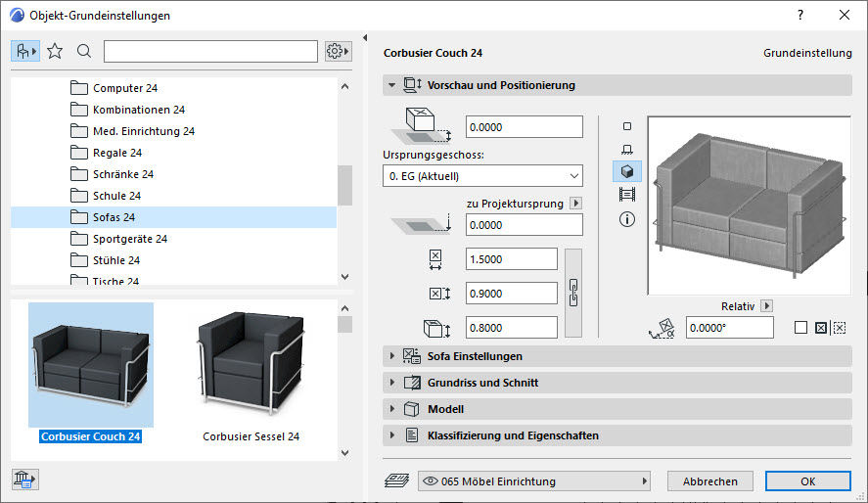
Task: Select the Corbusier Couch 24 thumbnail
Action: tap(91, 365)
